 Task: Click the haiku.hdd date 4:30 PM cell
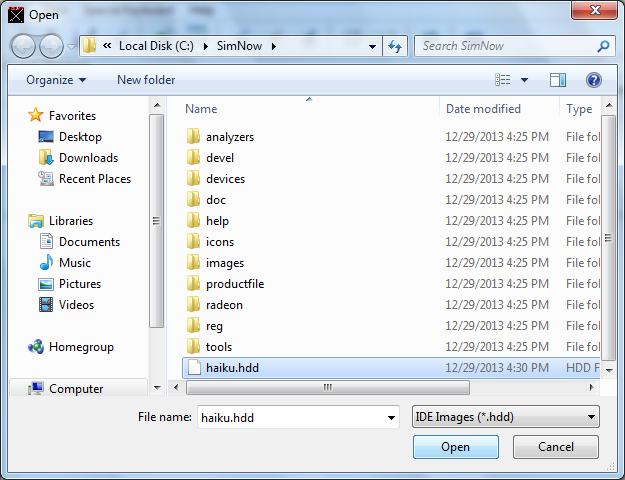click(497, 368)
